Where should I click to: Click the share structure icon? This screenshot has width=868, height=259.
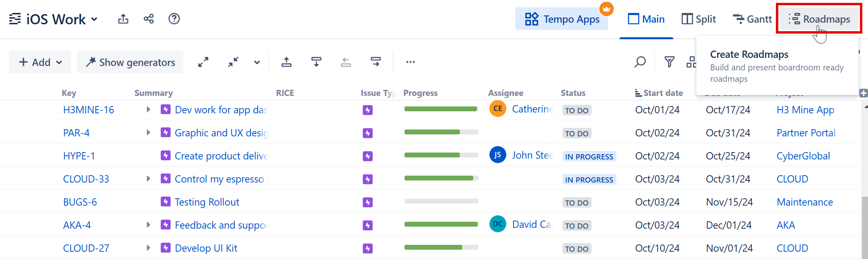click(149, 19)
